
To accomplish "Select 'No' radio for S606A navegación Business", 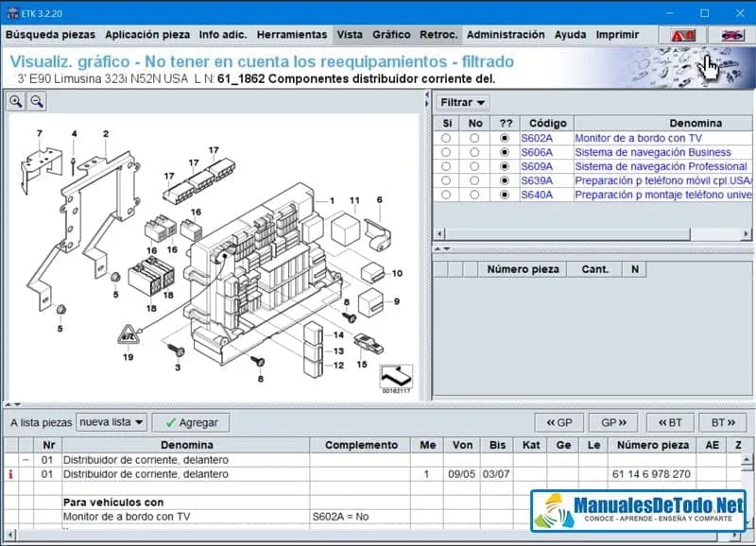I will [474, 152].
